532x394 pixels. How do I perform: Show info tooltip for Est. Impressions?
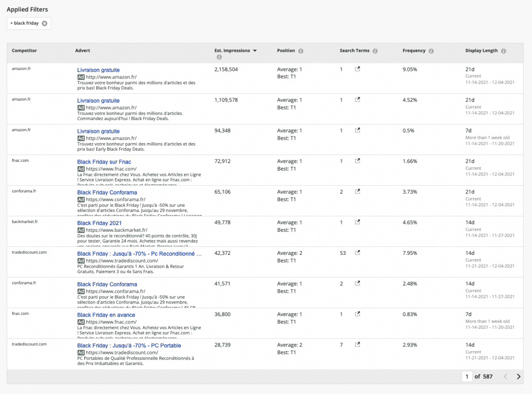[x=219, y=57]
